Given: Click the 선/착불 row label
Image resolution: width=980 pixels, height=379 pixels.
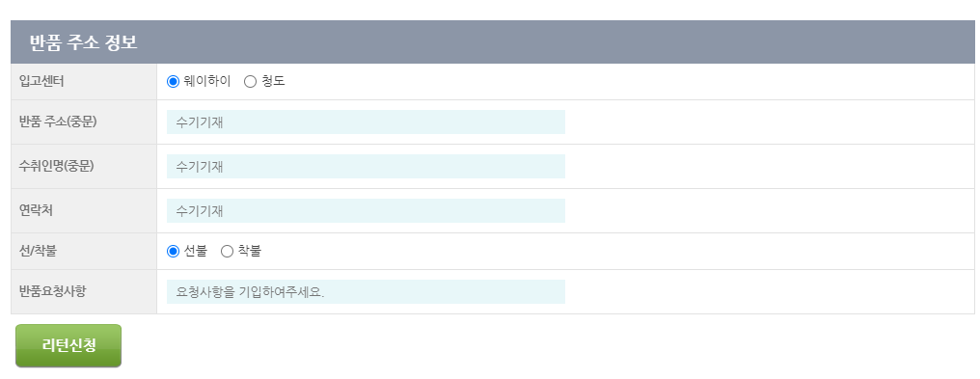Looking at the screenshot, I should pos(39,251).
